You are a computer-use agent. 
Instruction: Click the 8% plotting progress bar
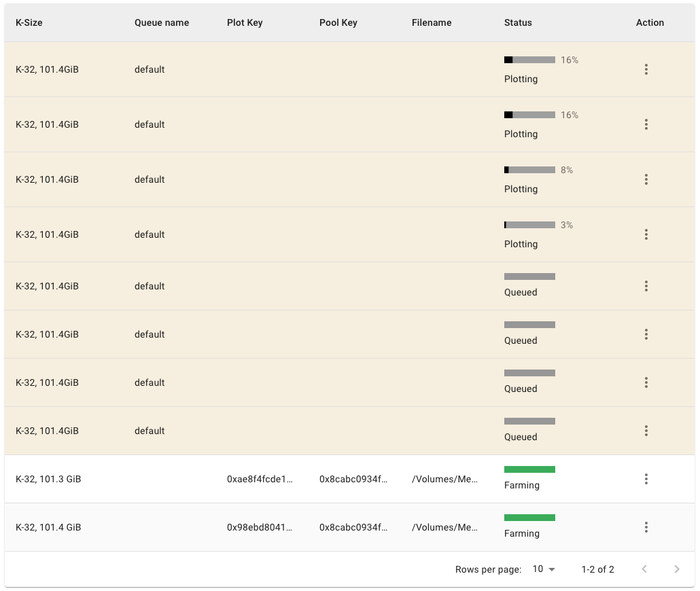(529, 170)
